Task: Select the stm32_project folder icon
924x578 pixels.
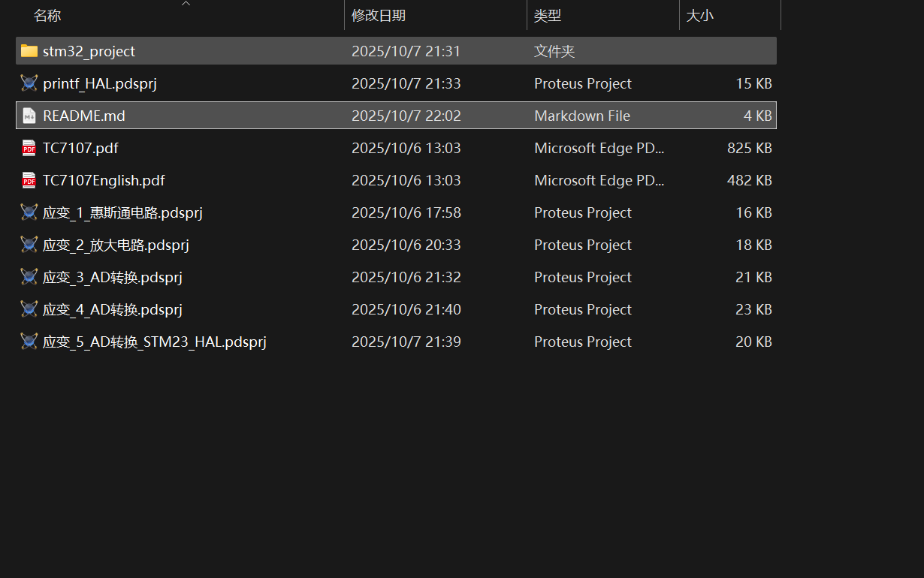Action: [x=29, y=51]
